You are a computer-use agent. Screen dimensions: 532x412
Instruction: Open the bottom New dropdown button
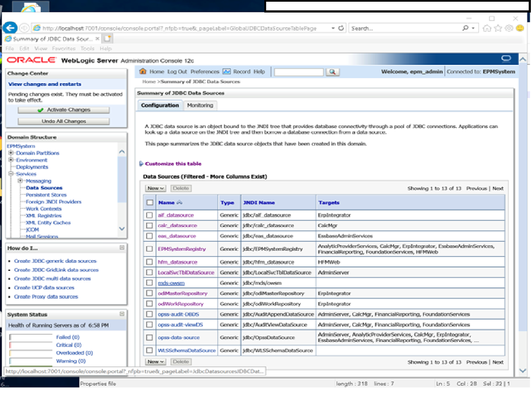pos(155,362)
